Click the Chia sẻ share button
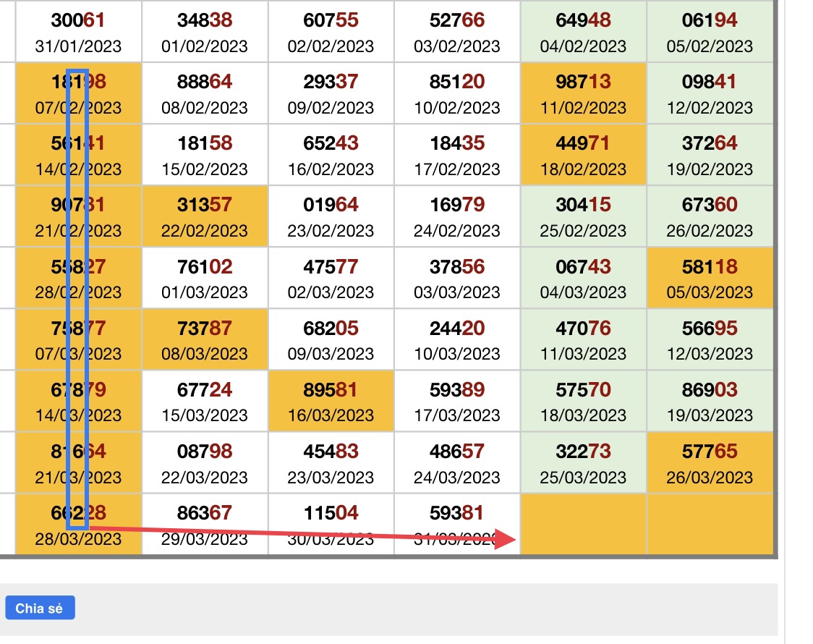This screenshot has width=813, height=644. point(39,608)
